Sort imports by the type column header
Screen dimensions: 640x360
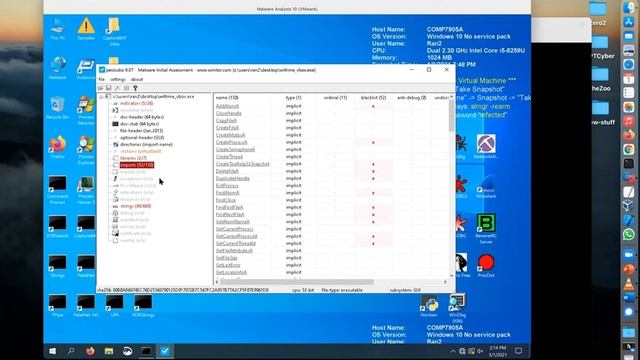(293, 98)
